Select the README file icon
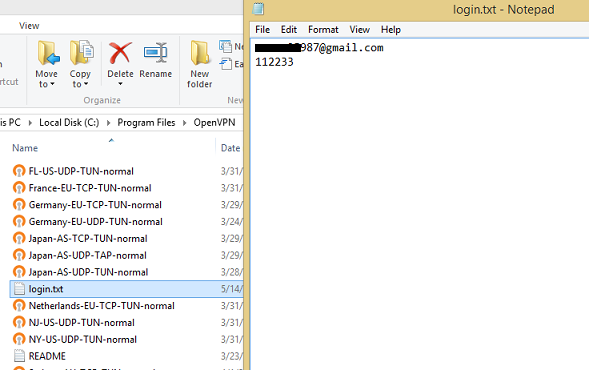The image size is (589, 370). point(19,356)
